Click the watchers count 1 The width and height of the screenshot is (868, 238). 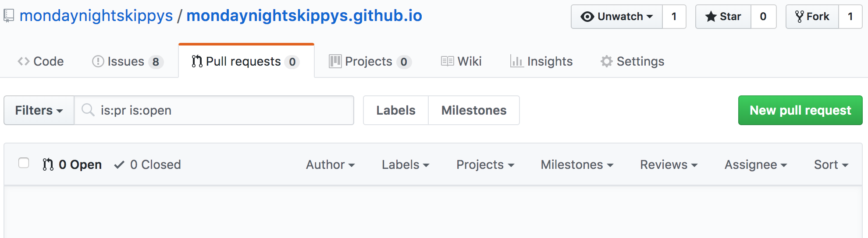click(x=674, y=17)
